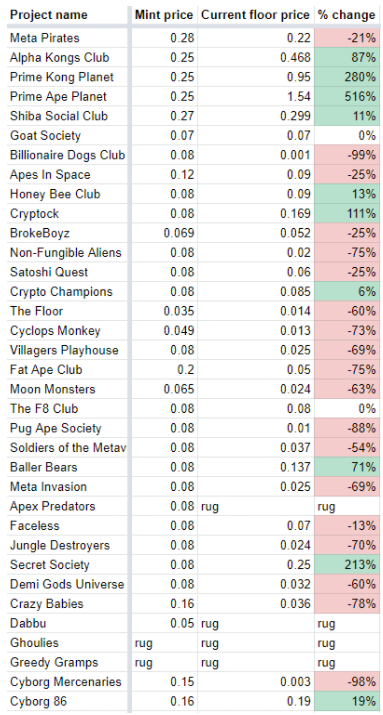Click the Prime Ape Planet name cell

[67, 97]
